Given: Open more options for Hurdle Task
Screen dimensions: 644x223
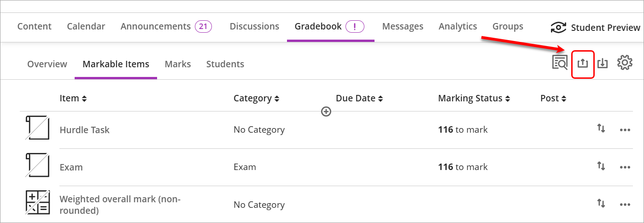Looking at the screenshot, I should click(x=625, y=130).
